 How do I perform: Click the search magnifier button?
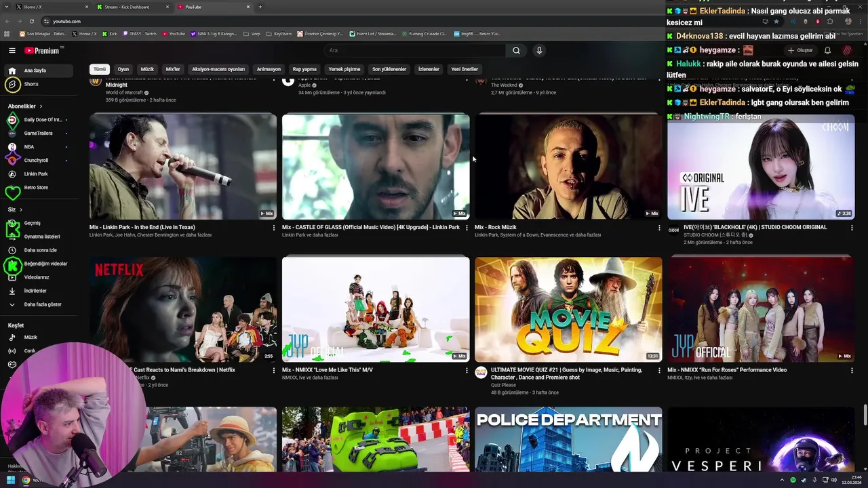click(x=516, y=50)
